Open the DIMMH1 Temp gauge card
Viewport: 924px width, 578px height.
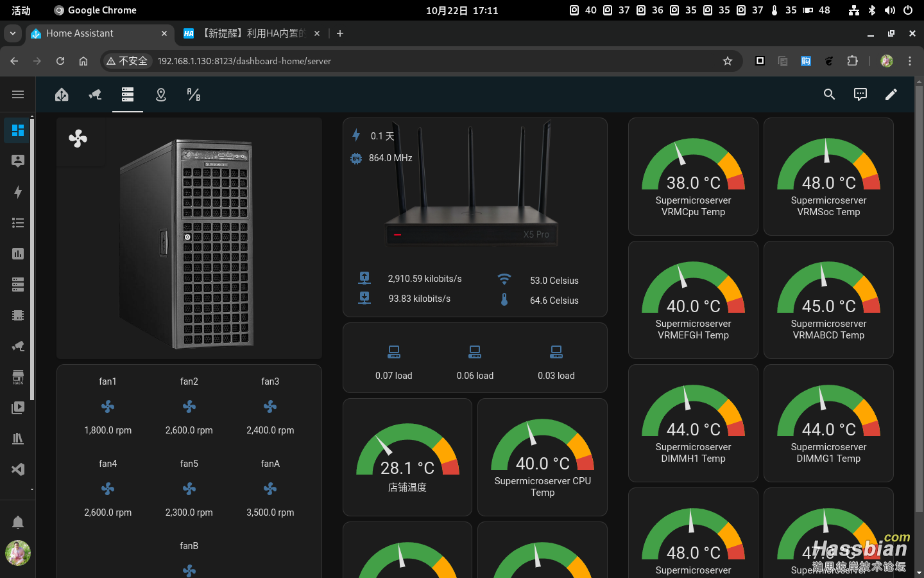(693, 423)
